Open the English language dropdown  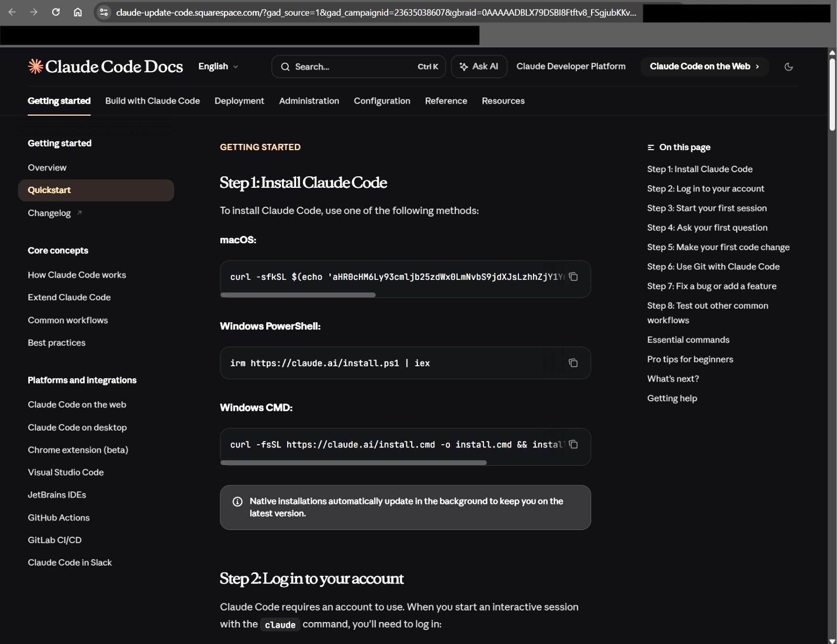click(x=218, y=66)
